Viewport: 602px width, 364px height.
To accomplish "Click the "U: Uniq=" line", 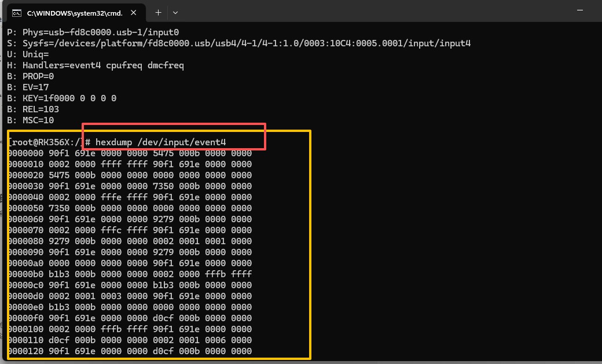I will point(28,54).
